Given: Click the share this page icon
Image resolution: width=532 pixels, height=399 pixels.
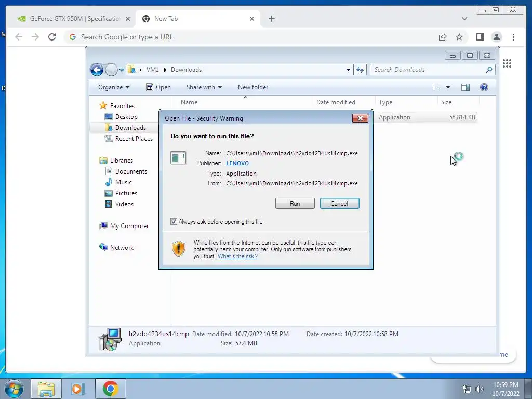Looking at the screenshot, I should coord(443,37).
